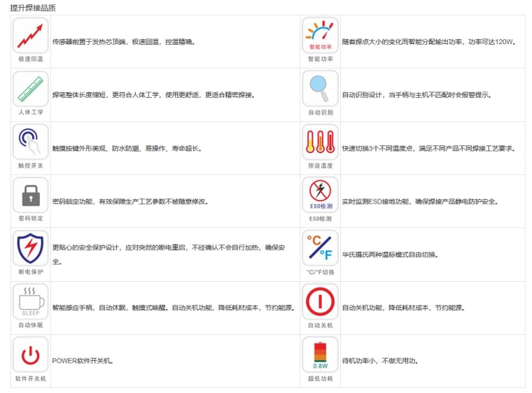The image size is (532, 393).
Task: Click the °C/°F切换 caption
Action: coord(321,272)
